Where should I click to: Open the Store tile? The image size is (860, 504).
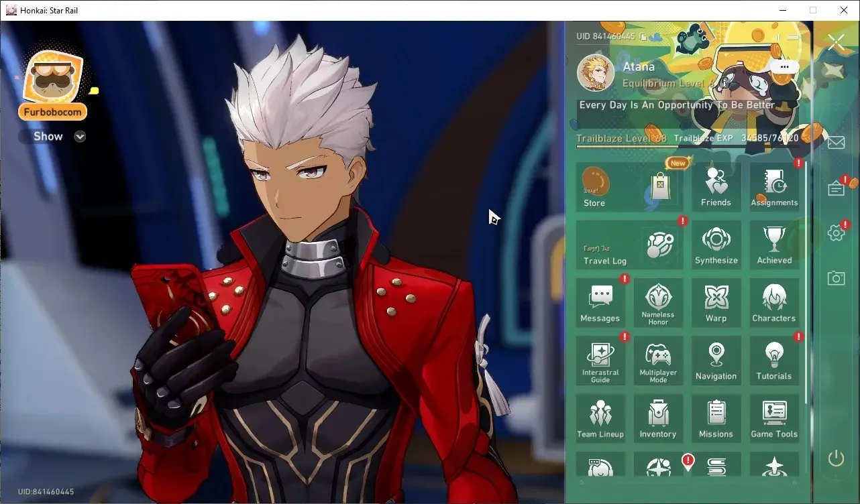(x=629, y=187)
